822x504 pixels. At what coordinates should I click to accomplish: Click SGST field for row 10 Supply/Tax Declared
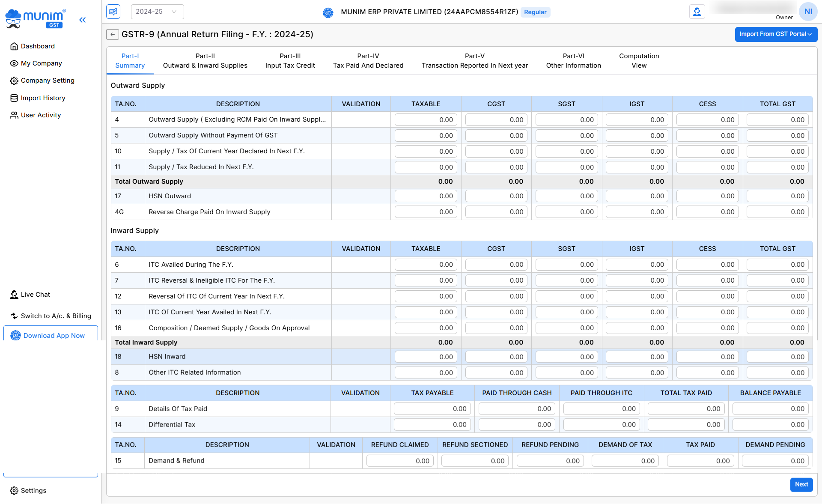click(x=566, y=152)
